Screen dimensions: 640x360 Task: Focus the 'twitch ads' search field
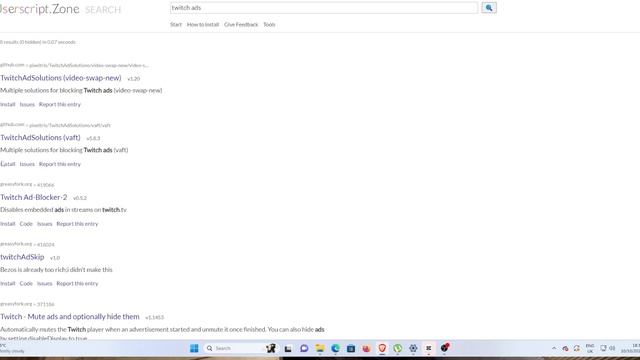[x=324, y=8]
